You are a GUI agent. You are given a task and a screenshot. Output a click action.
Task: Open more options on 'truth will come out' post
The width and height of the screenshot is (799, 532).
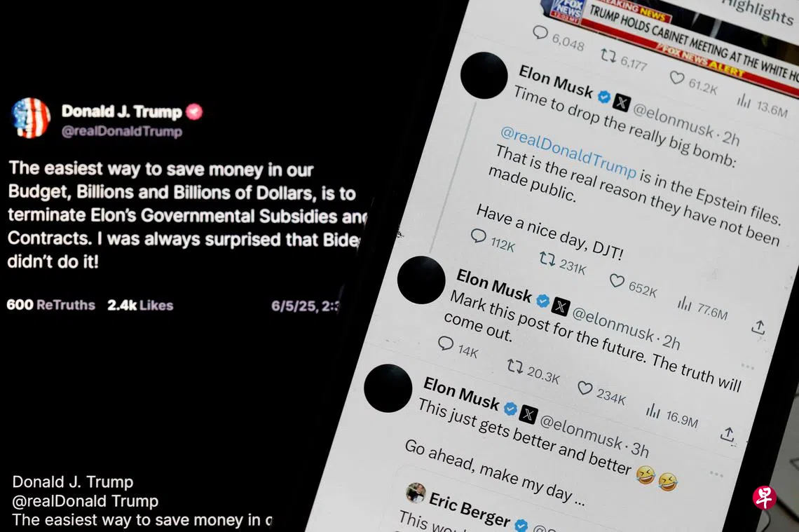coord(748,367)
